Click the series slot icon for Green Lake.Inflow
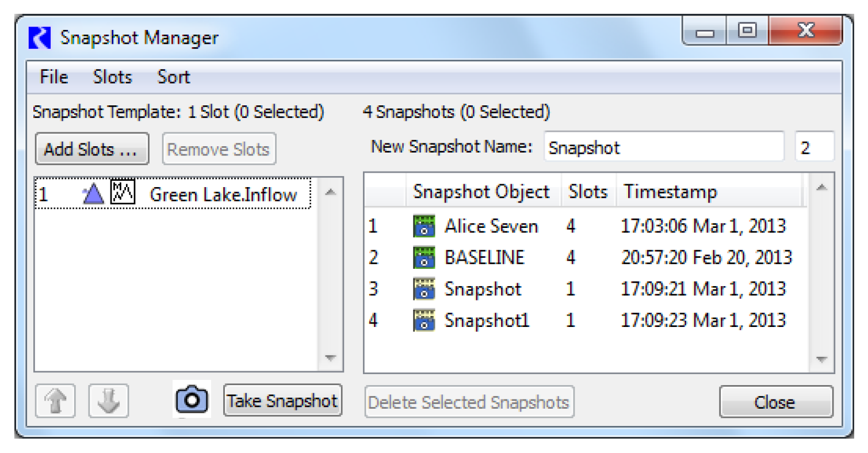868x453 pixels. [x=123, y=192]
